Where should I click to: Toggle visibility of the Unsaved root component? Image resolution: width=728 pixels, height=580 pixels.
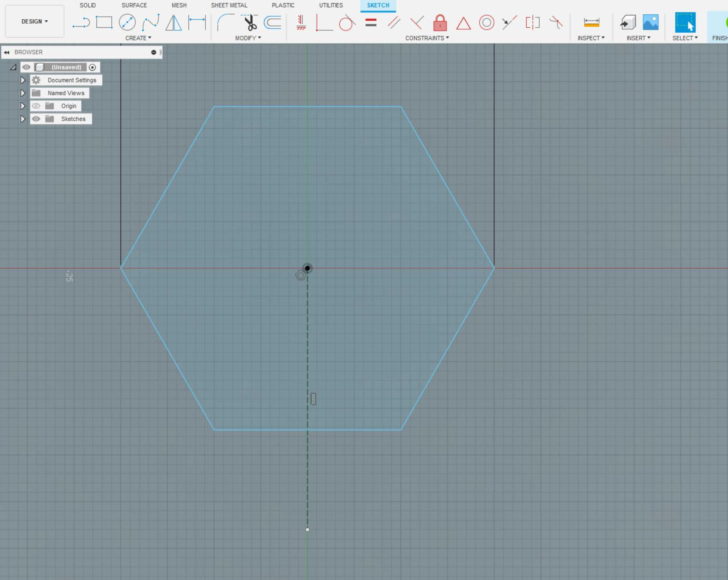click(x=26, y=67)
